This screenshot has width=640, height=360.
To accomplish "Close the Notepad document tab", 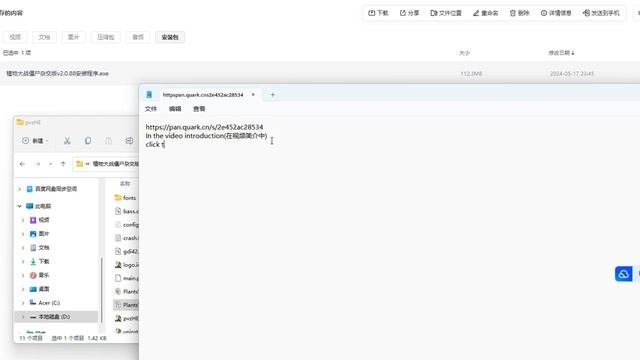I will (253, 95).
